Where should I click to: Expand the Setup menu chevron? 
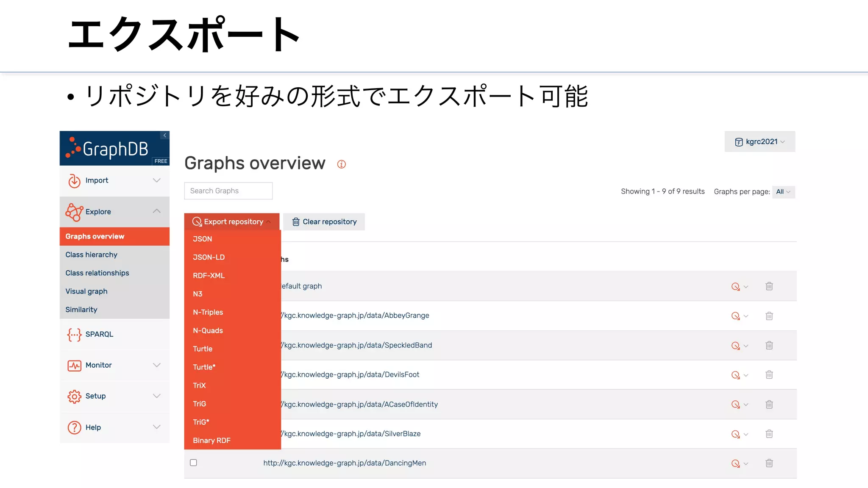tap(157, 396)
